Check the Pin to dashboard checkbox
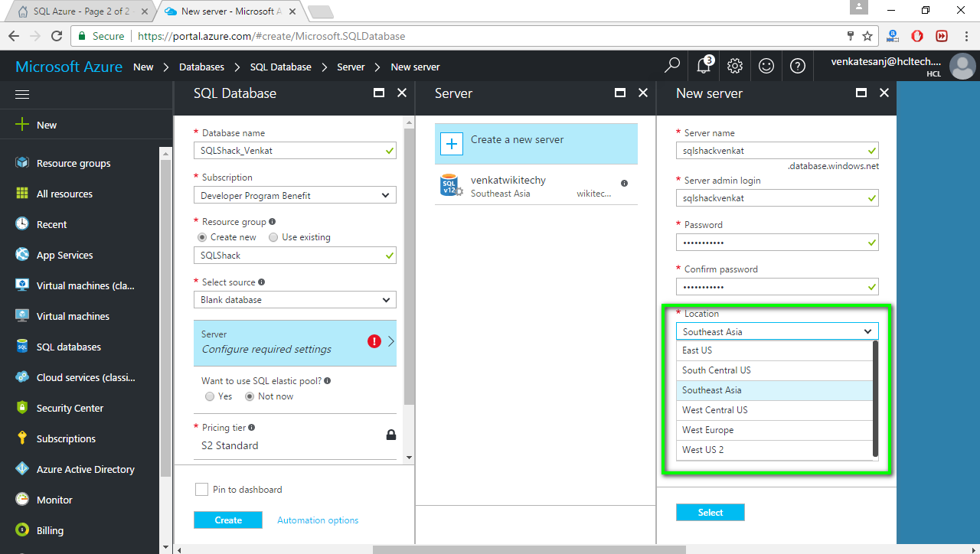 click(201, 490)
